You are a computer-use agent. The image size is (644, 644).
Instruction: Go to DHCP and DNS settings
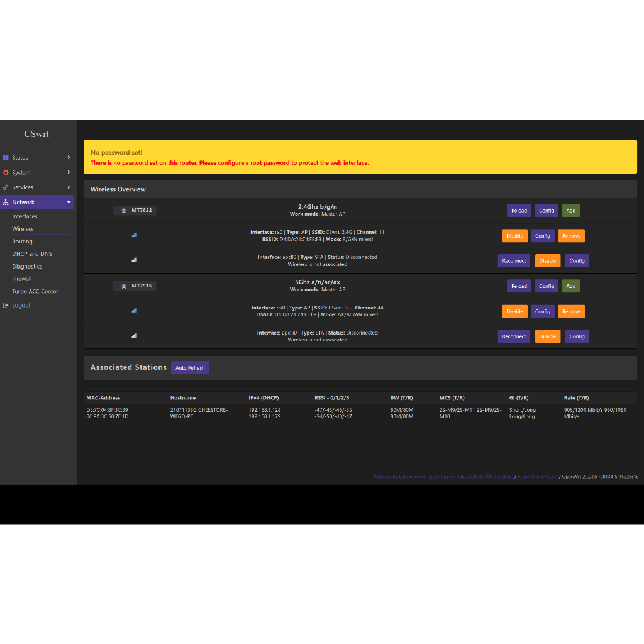click(32, 254)
